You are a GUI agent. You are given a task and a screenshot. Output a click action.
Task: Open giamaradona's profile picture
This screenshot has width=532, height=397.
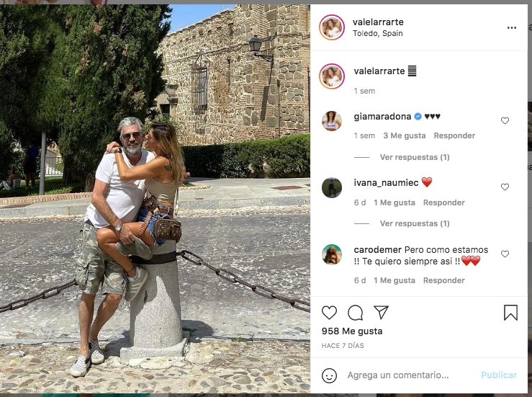(x=332, y=121)
